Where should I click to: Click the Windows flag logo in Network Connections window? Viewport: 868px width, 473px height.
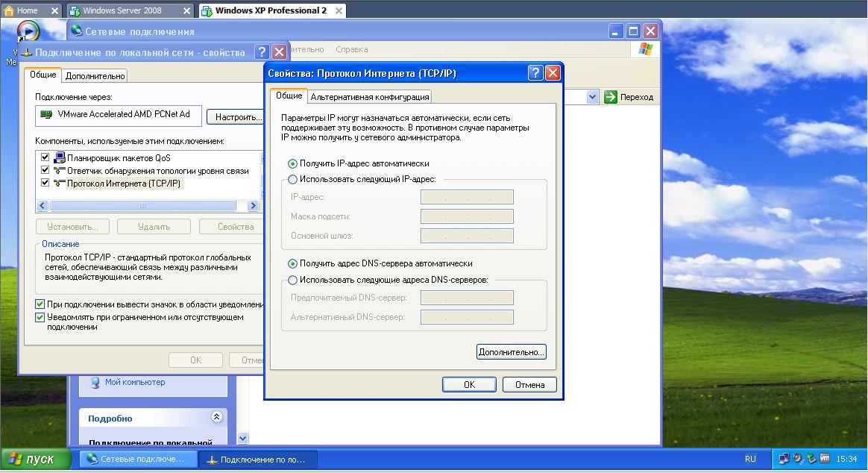pos(646,48)
